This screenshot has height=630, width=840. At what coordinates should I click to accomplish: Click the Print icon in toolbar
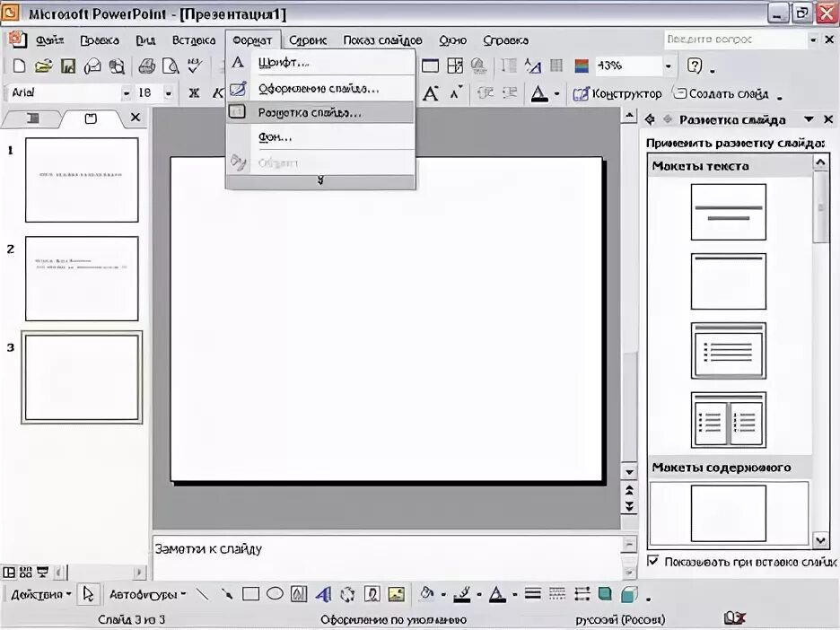[146, 66]
